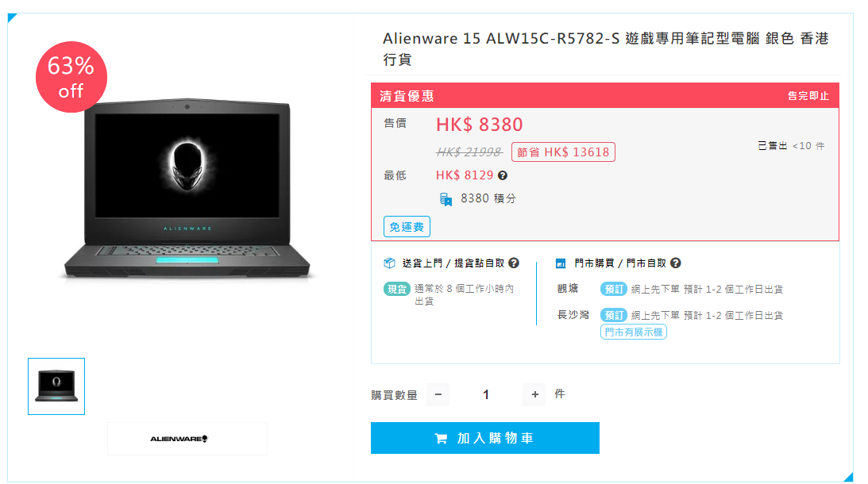Viewport: 868px width, 484px height.
Task: Click the help icon next to 門市購買 / 門市自取
Action: click(x=675, y=263)
